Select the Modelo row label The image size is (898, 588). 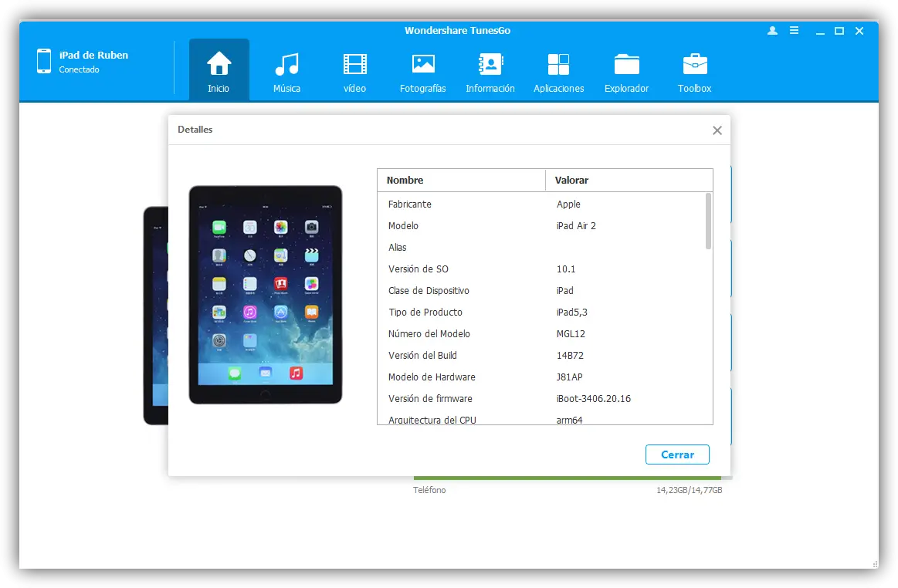click(403, 226)
